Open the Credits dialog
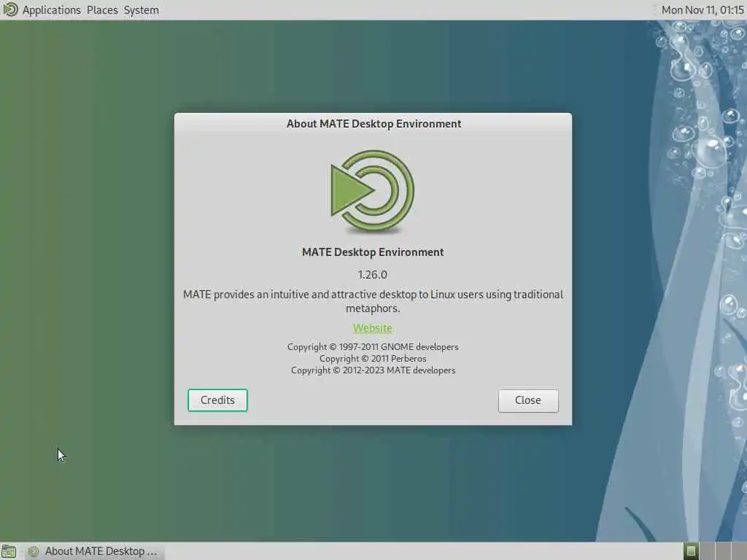 217,400
